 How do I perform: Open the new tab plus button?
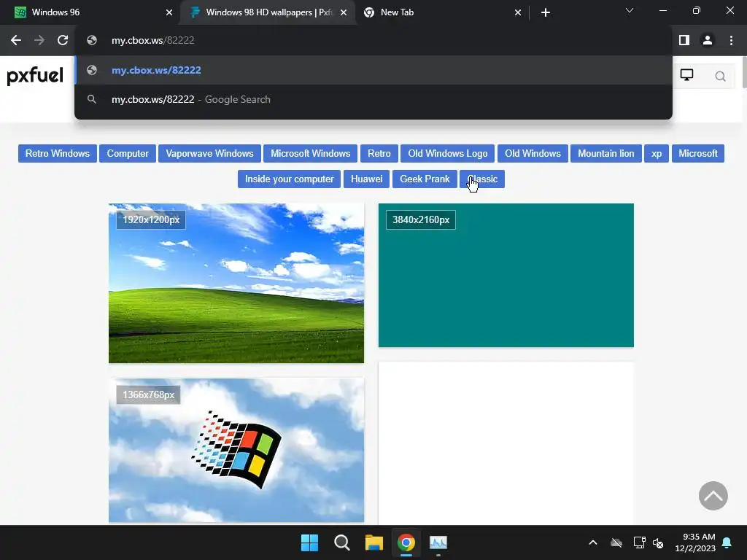tap(546, 12)
